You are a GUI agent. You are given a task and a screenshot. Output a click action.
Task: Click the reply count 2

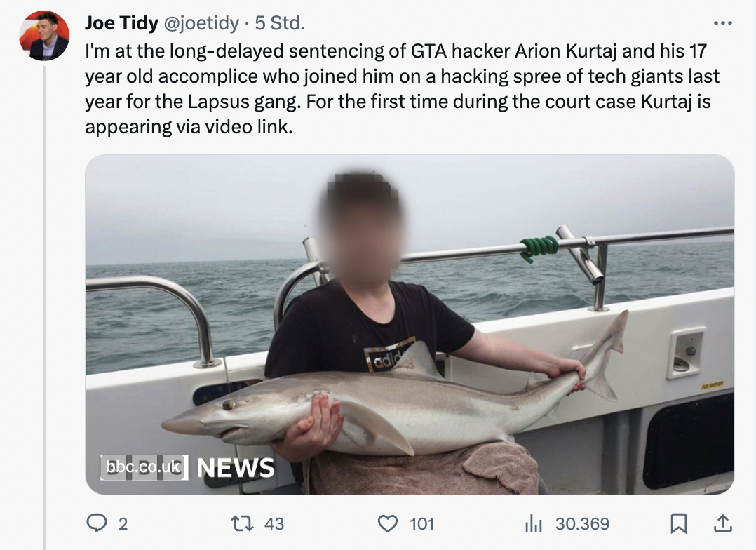coord(123,523)
